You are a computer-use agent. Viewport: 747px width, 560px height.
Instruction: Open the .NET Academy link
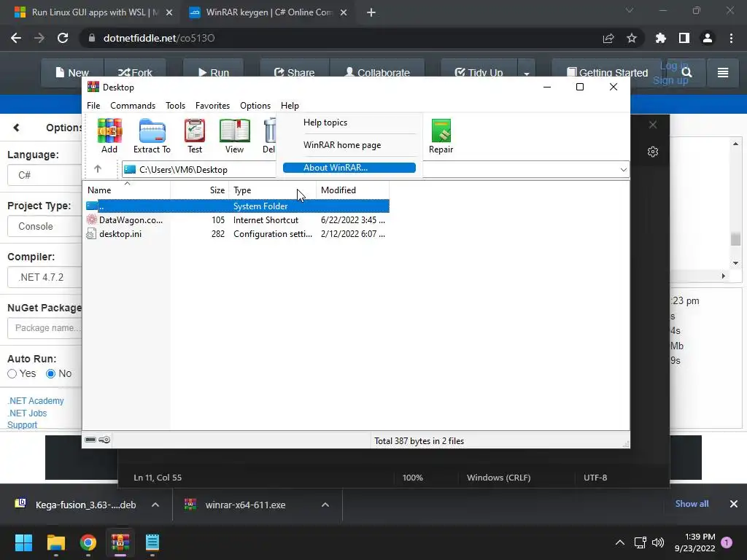tap(36, 401)
